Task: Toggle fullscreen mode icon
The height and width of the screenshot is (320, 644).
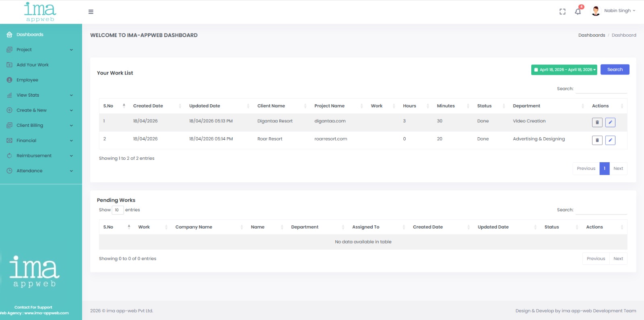Action: pos(562,12)
